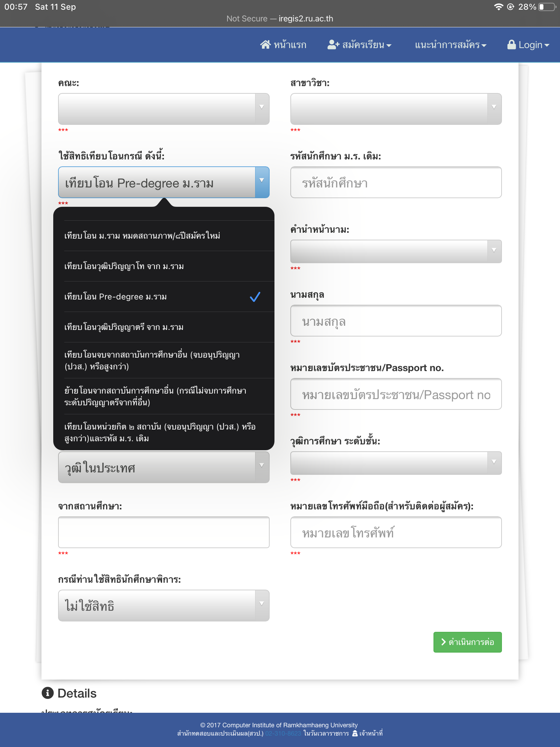Expand the คณะ faculty dropdown
The image size is (560, 747).
[x=164, y=109]
